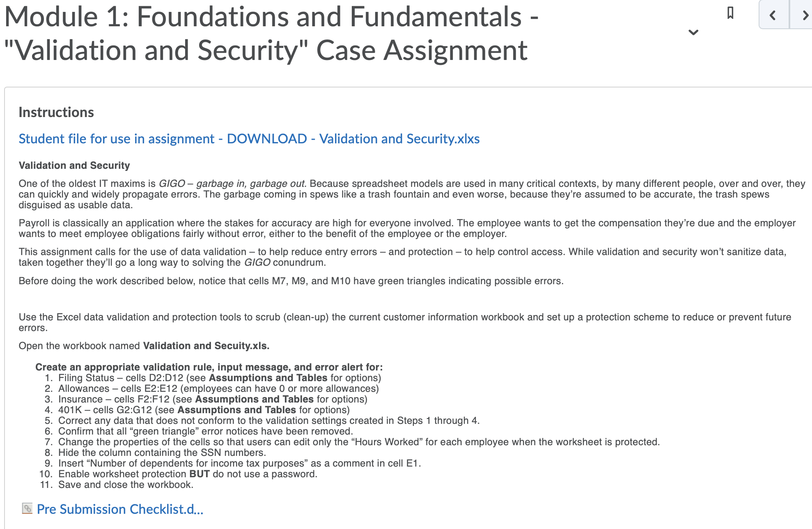Screen dimensions: 812x529
Task: Open the file icon beside Pre Submission Checklist
Action: click(27, 508)
